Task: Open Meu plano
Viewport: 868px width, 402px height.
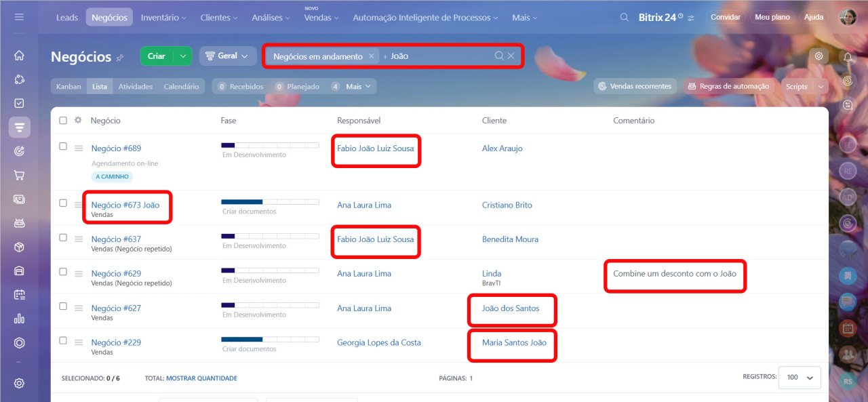Action: [772, 17]
